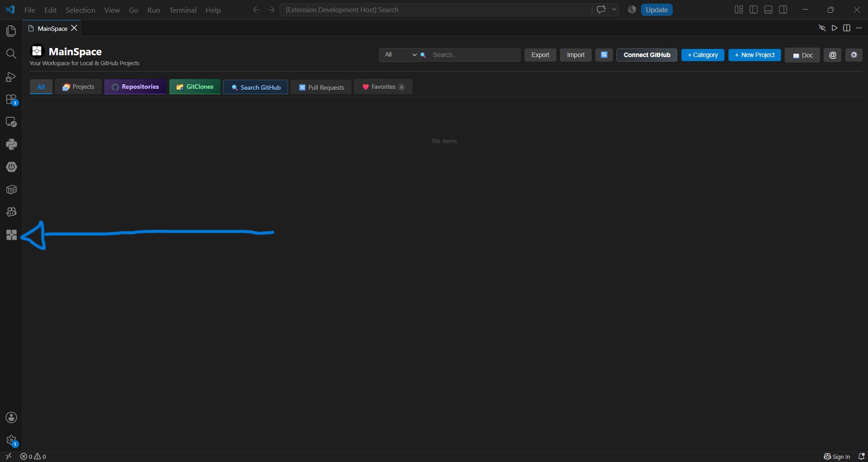Click the Export button

click(540, 55)
